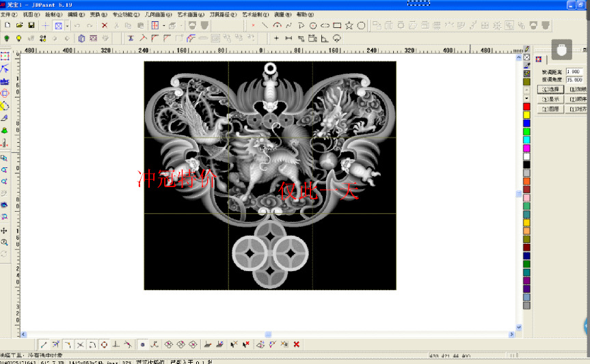Pick the cyan color swatch
Screen dimensions: 590x364
tap(527, 140)
